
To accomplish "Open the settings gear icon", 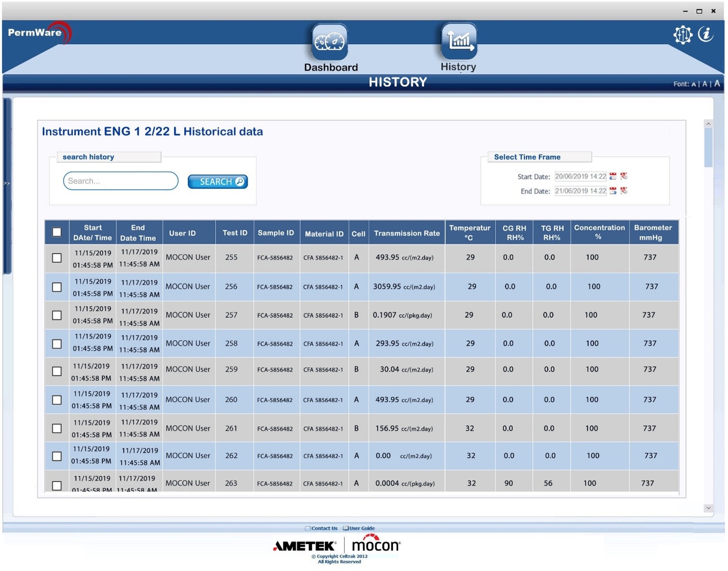I will pos(682,35).
